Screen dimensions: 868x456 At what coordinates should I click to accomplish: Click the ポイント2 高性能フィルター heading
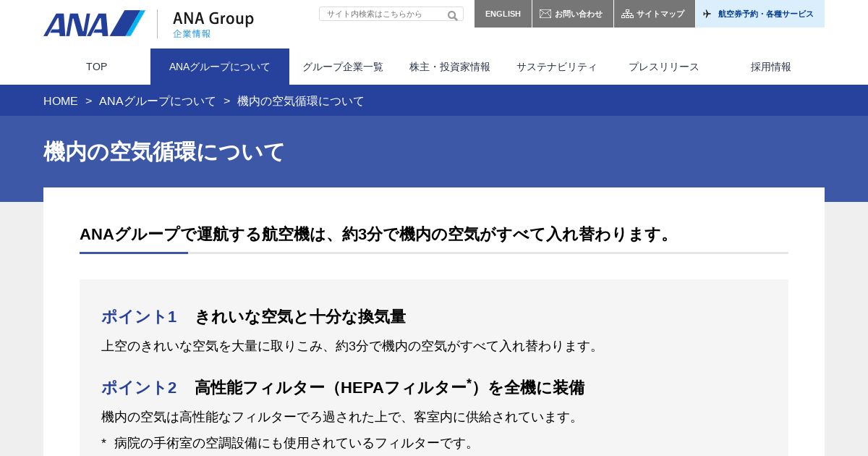coord(343,387)
